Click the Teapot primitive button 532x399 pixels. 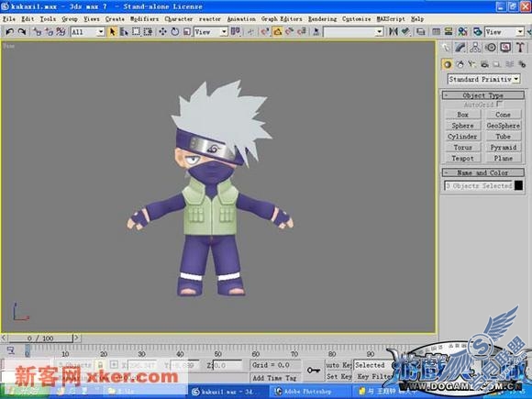pyautogui.click(x=462, y=158)
